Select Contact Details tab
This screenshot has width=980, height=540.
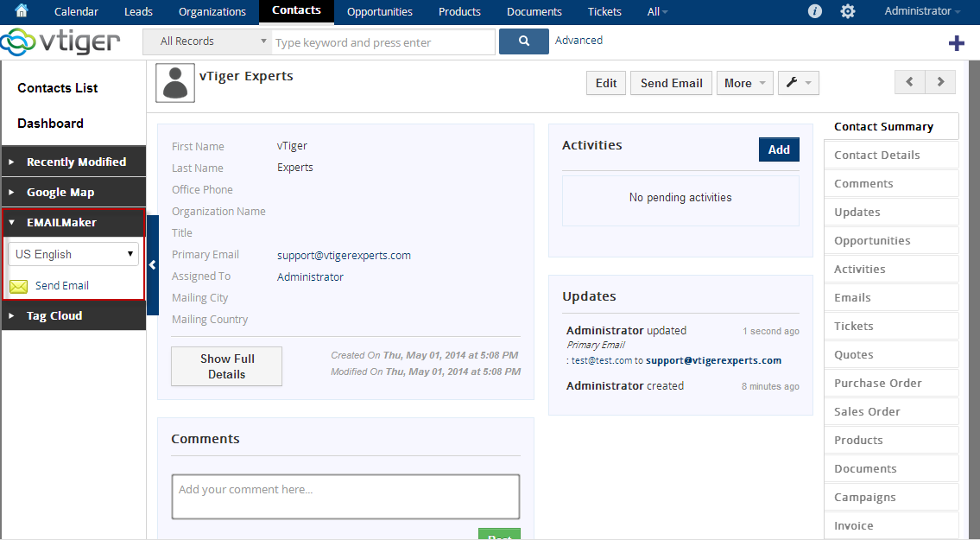(x=891, y=155)
